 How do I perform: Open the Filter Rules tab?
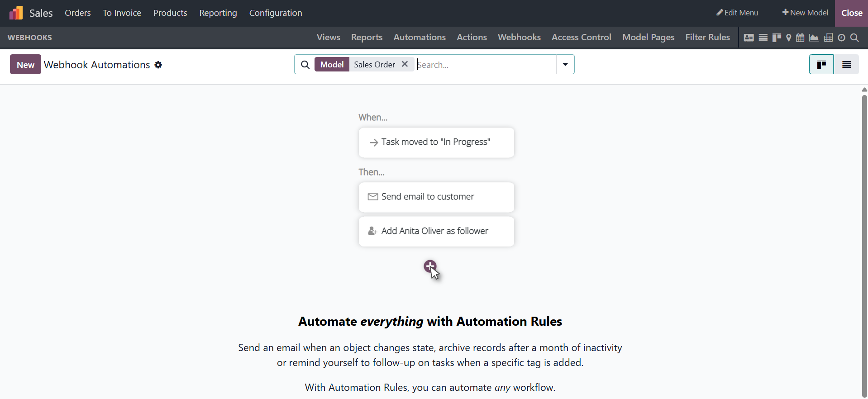[x=707, y=38]
